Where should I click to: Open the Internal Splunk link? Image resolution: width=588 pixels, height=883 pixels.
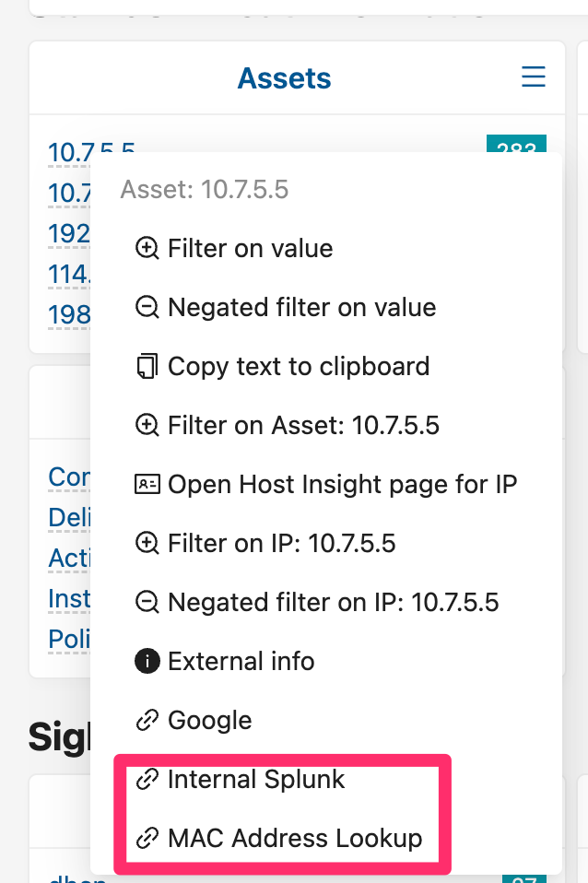pos(256,779)
